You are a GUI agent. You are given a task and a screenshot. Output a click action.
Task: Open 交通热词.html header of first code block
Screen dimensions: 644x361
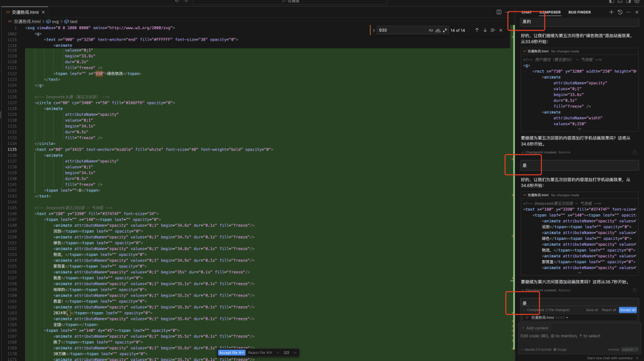[538, 51]
